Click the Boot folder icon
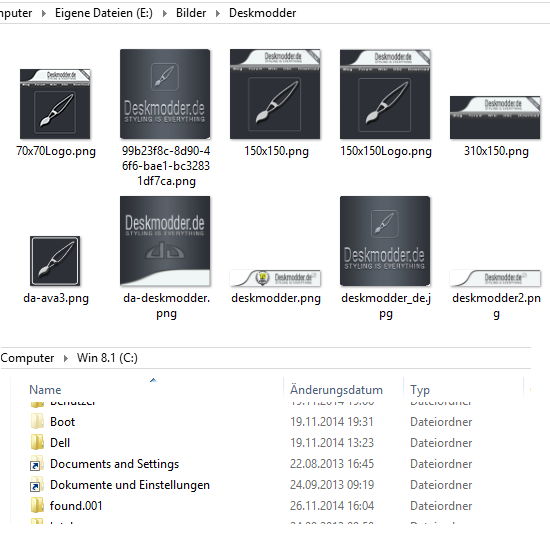Viewport: 550px width, 552px height. tap(37, 421)
